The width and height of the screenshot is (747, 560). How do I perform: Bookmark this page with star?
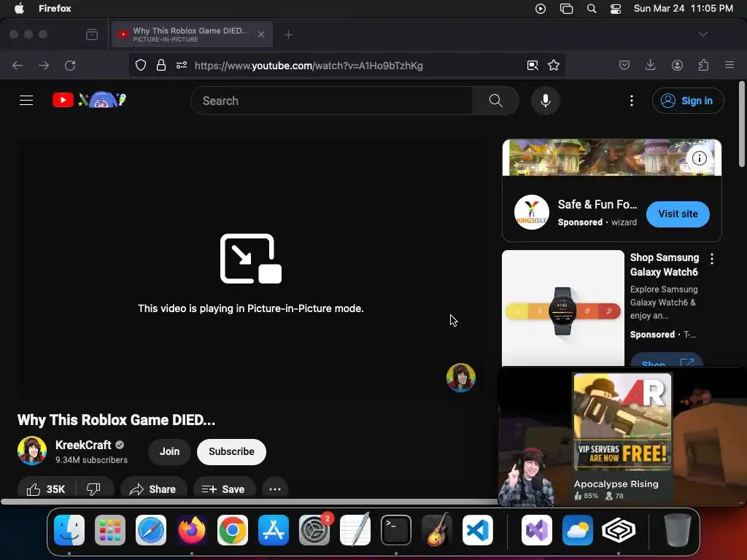(554, 65)
